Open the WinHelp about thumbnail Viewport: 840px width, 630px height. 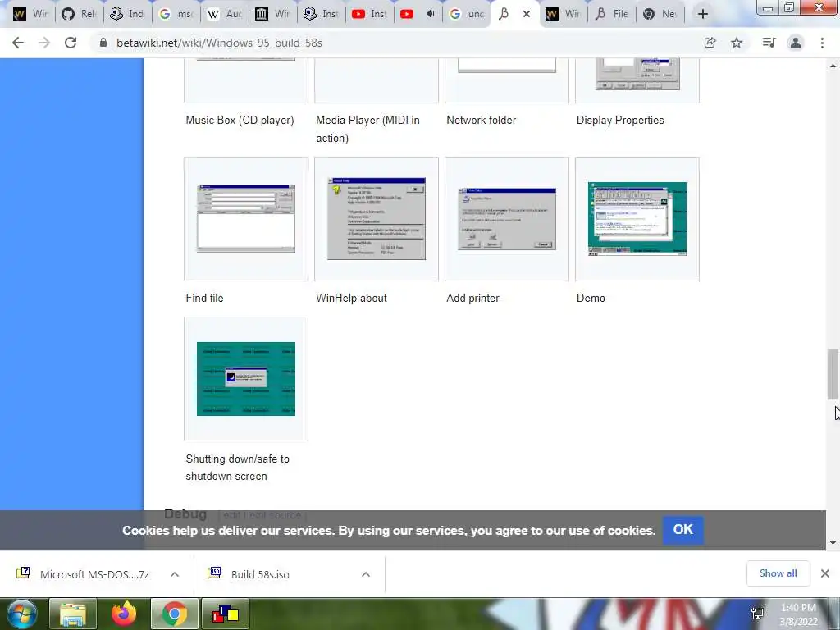(376, 218)
